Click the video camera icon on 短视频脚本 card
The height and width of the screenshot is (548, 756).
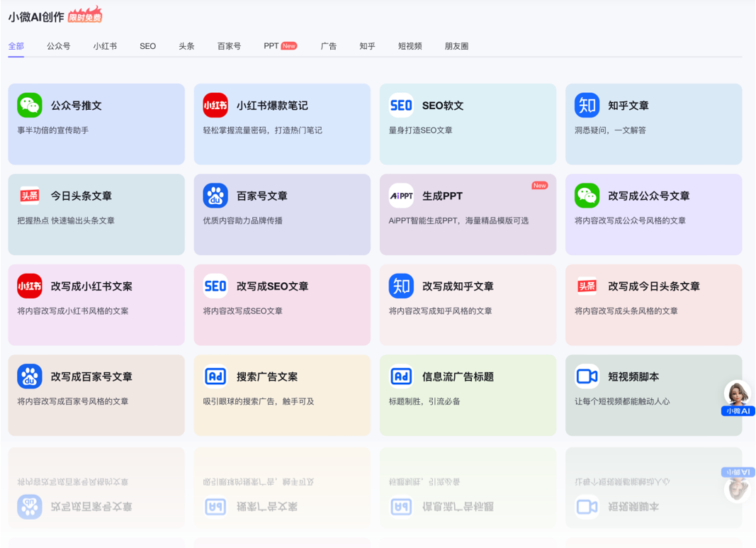(587, 376)
